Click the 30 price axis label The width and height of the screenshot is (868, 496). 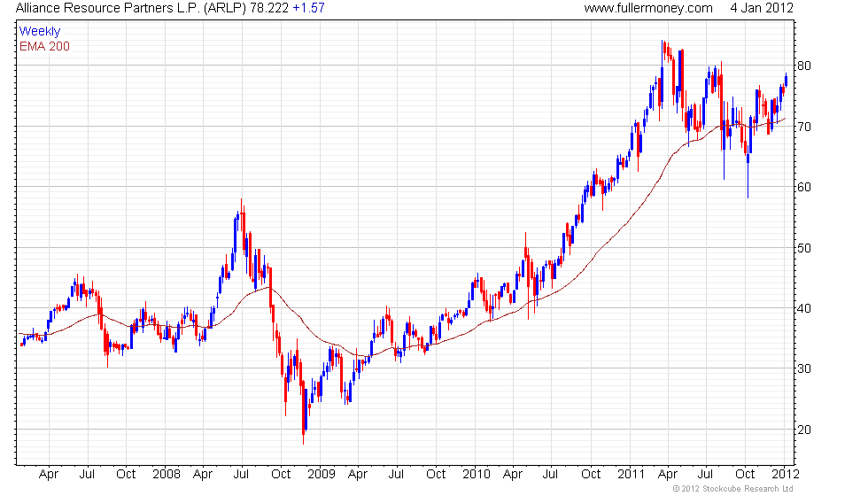804,368
